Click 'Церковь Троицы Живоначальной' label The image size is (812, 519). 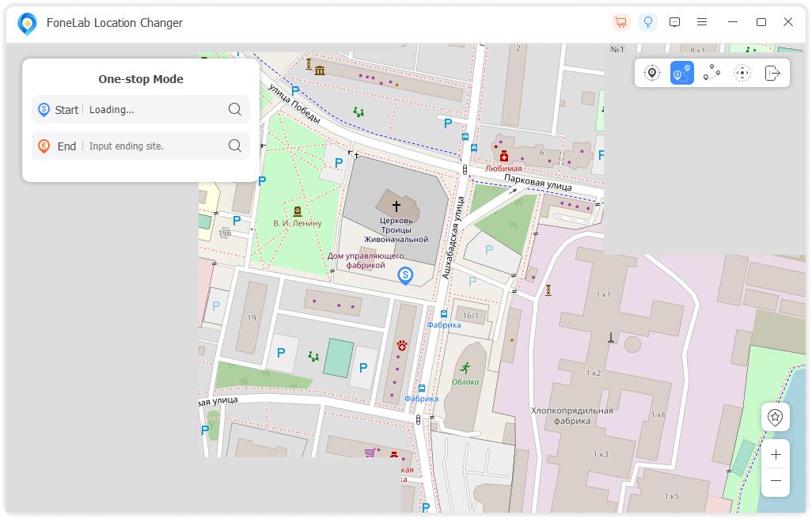(397, 229)
